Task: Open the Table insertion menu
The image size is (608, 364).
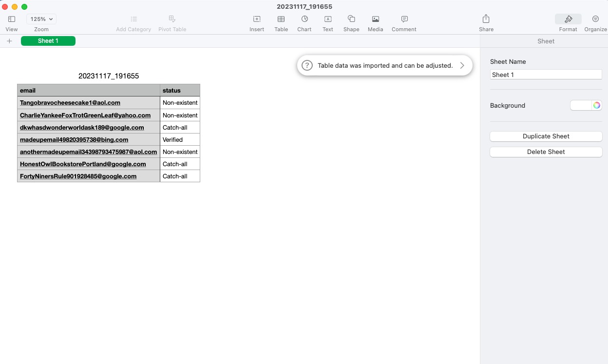Action: pos(281,22)
